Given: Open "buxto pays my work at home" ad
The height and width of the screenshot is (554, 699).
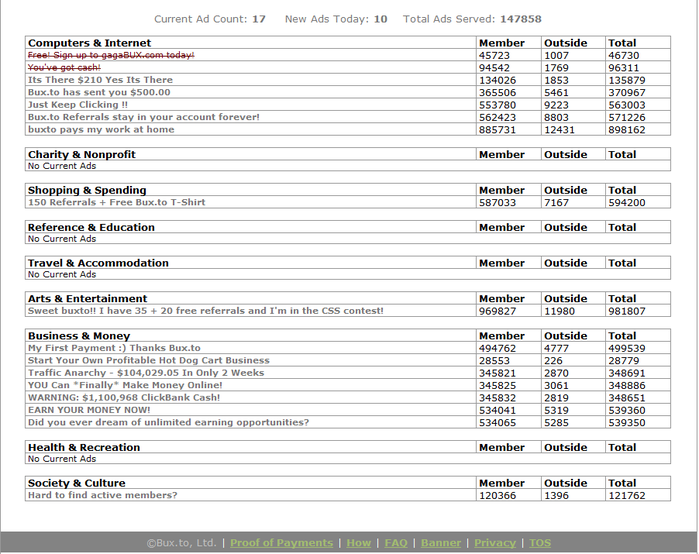Looking at the screenshot, I should pos(101,130).
